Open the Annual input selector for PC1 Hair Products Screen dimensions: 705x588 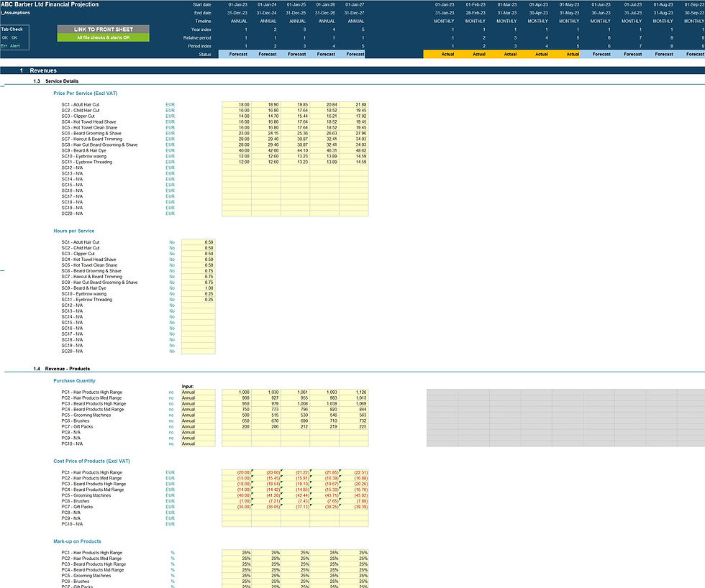point(199,392)
